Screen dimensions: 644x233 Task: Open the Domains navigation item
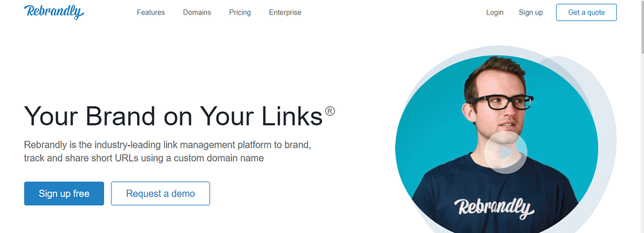point(197,13)
